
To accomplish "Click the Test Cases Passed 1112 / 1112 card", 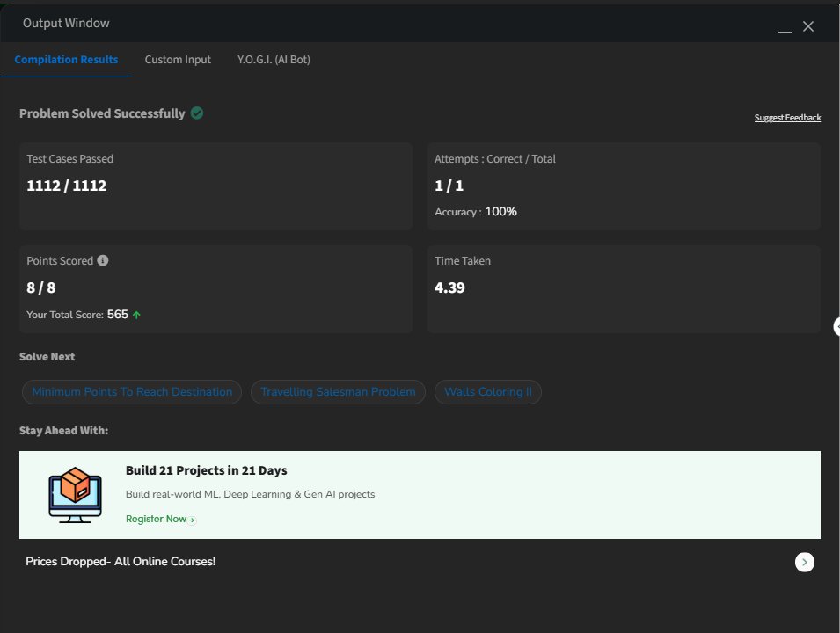I will 215,186.
